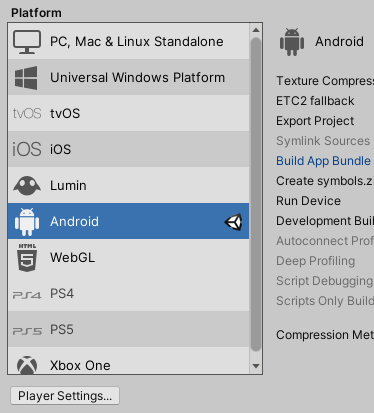The width and height of the screenshot is (374, 413).
Task: Choose WebGL in the platform list
Action: click(x=128, y=257)
